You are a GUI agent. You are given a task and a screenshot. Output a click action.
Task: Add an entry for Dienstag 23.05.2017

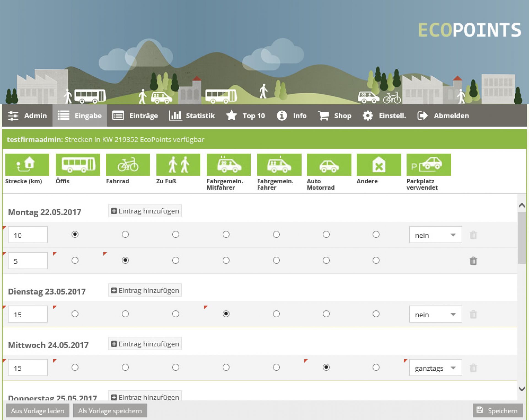click(145, 290)
